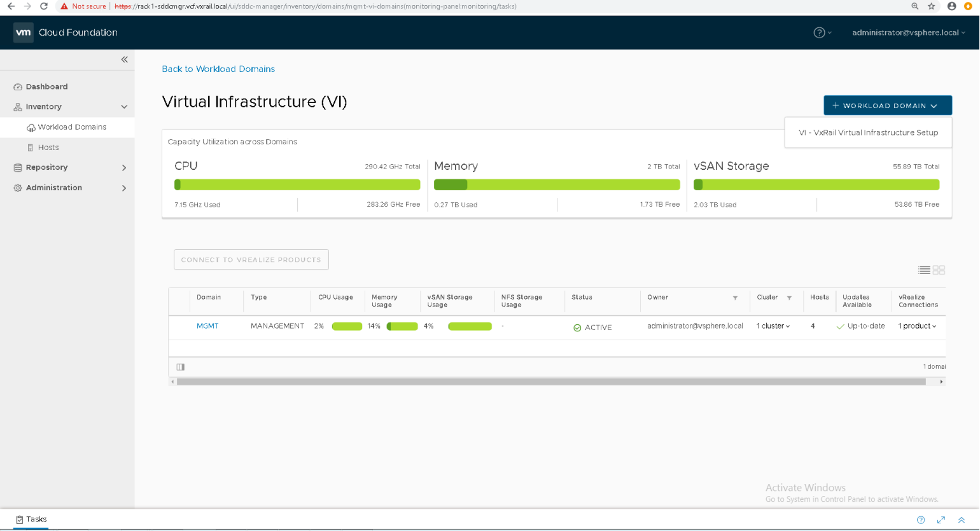Click the MANAGEMENT type cell
Image resolution: width=980 pixels, height=531 pixels.
coord(277,326)
